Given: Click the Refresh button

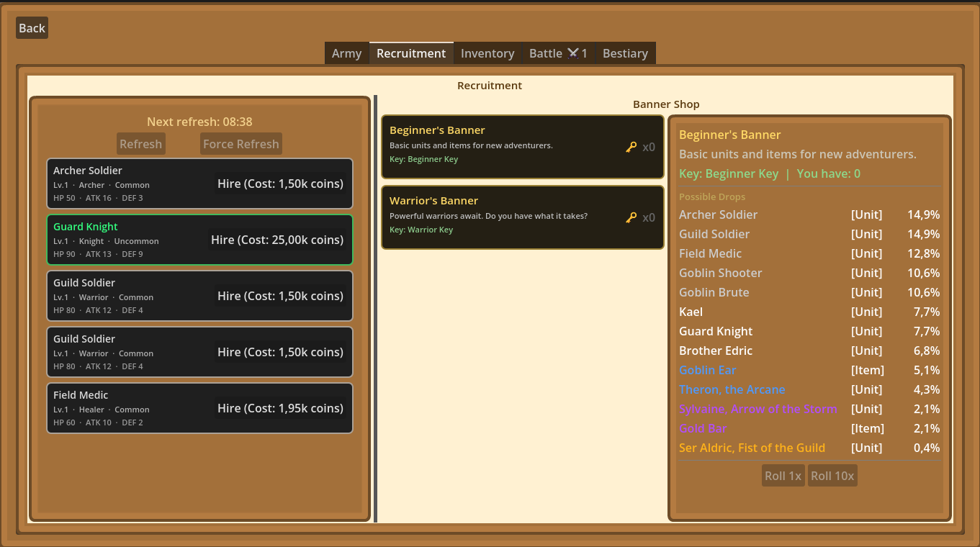Looking at the screenshot, I should tap(141, 144).
